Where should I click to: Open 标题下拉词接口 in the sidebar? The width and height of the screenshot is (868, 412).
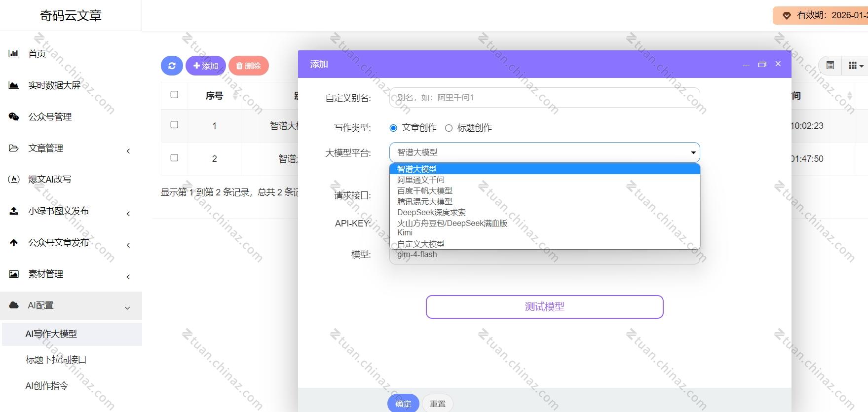click(x=56, y=360)
